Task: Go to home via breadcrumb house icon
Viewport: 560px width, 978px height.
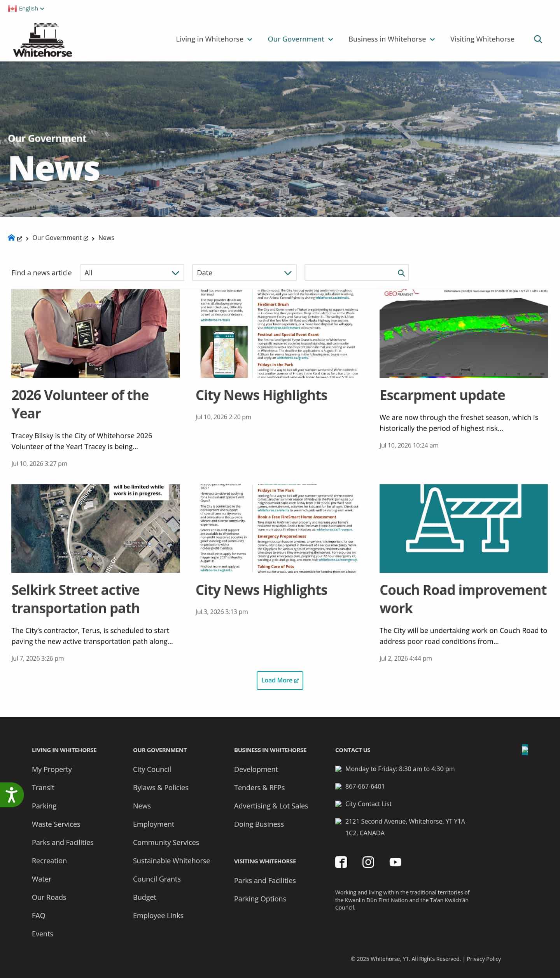Action: point(11,238)
